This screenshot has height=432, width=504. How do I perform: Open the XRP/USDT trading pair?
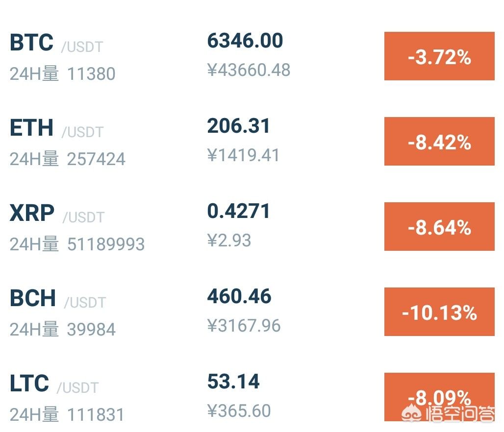coord(32,214)
